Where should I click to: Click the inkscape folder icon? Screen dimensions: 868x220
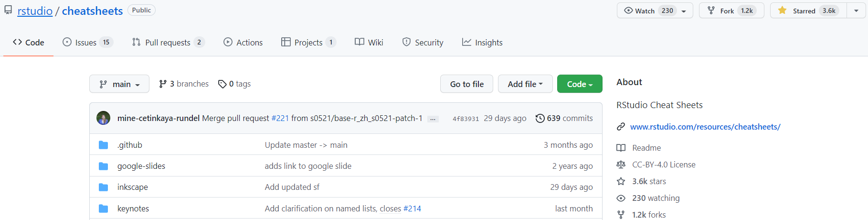[x=104, y=187]
